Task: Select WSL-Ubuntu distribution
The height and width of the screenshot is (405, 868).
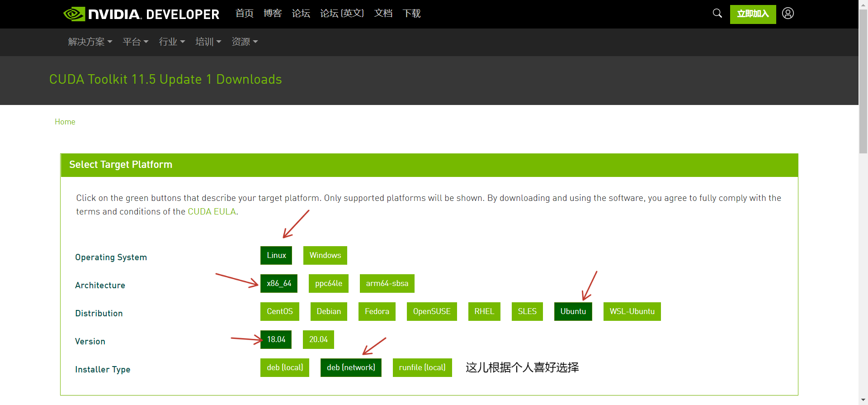Action: point(632,311)
